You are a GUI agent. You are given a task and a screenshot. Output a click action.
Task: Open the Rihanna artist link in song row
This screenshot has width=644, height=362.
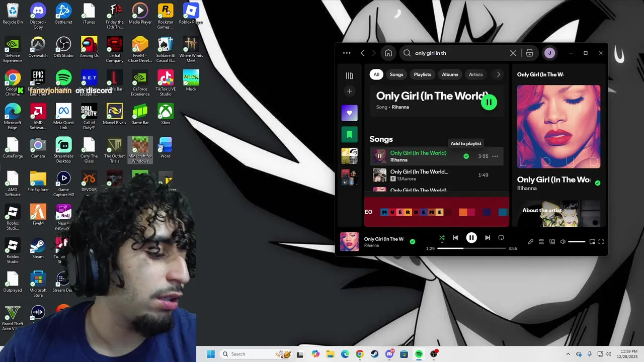398,160
